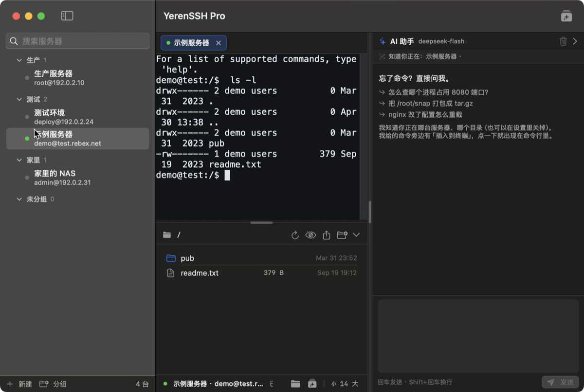The width and height of the screenshot is (584, 392).
Task: Refresh the remote file listing
Action: 295,235
